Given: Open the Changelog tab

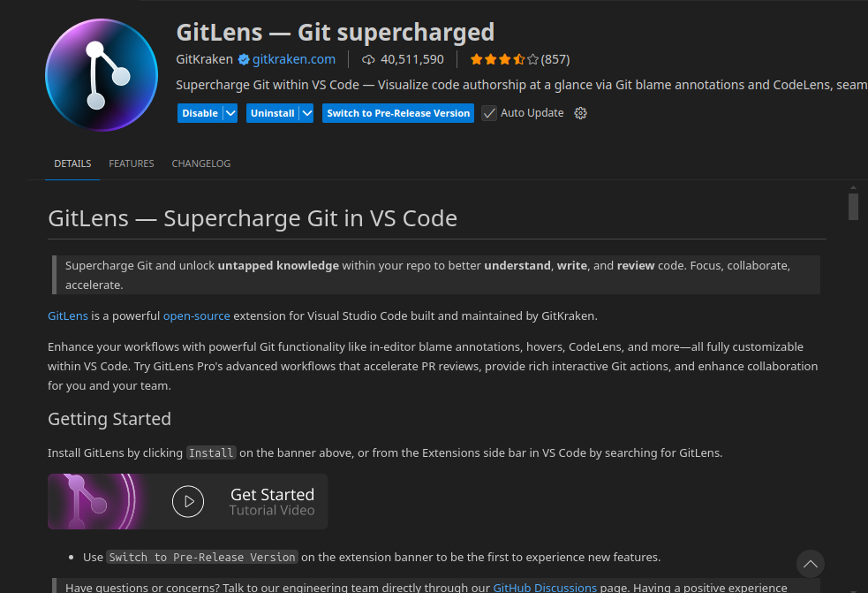Looking at the screenshot, I should point(201,163).
